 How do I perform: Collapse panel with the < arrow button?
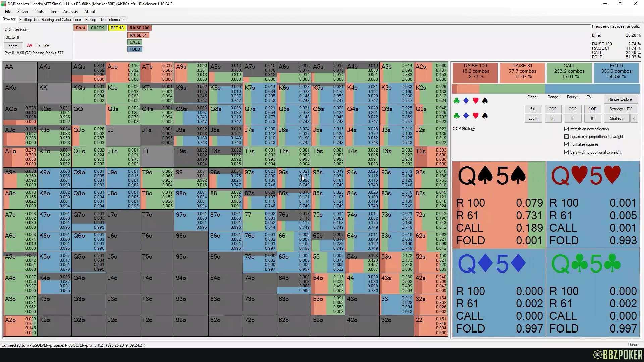coord(634,118)
